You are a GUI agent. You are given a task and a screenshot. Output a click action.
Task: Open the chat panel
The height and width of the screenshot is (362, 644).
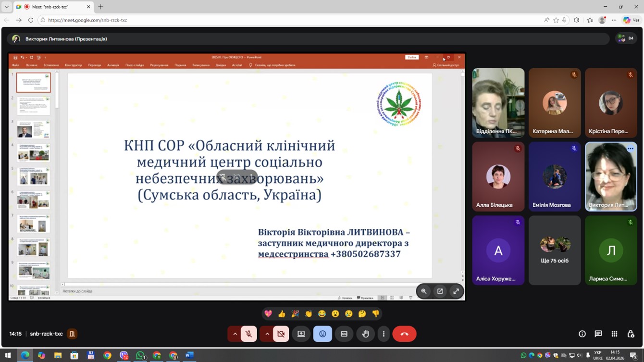click(x=598, y=334)
